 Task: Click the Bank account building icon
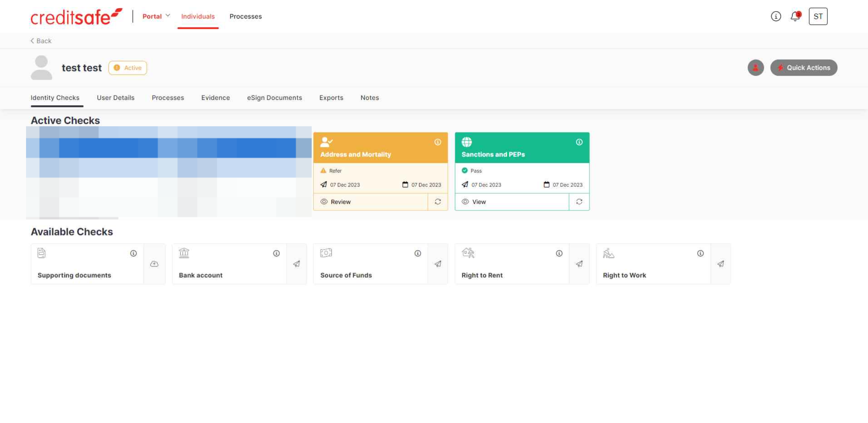184,253
